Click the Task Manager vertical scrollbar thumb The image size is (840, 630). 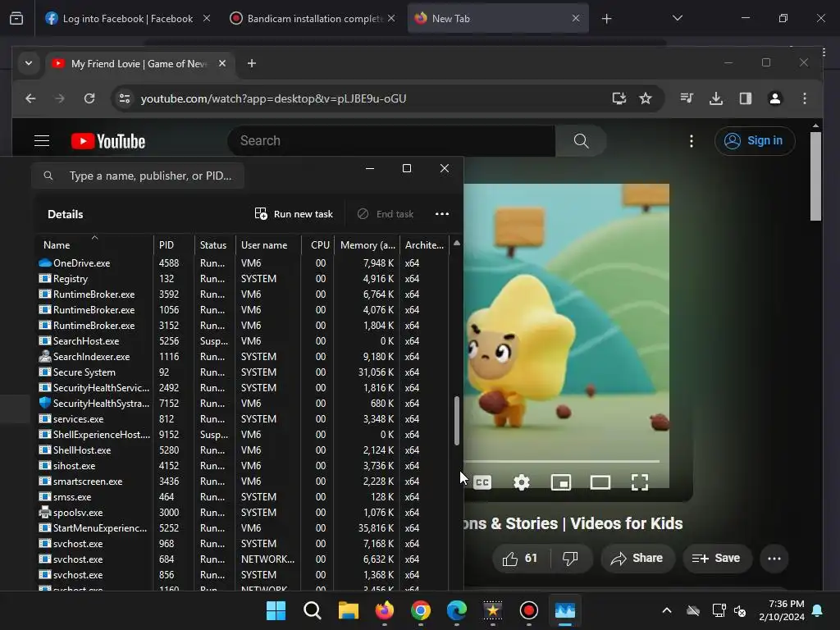coord(457,421)
